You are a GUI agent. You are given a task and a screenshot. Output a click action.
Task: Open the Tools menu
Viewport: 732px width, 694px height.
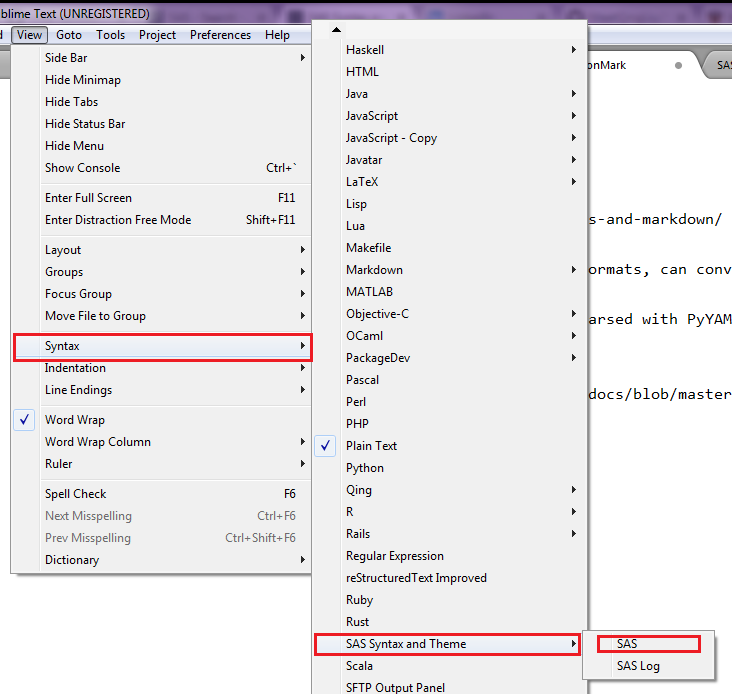tap(110, 35)
